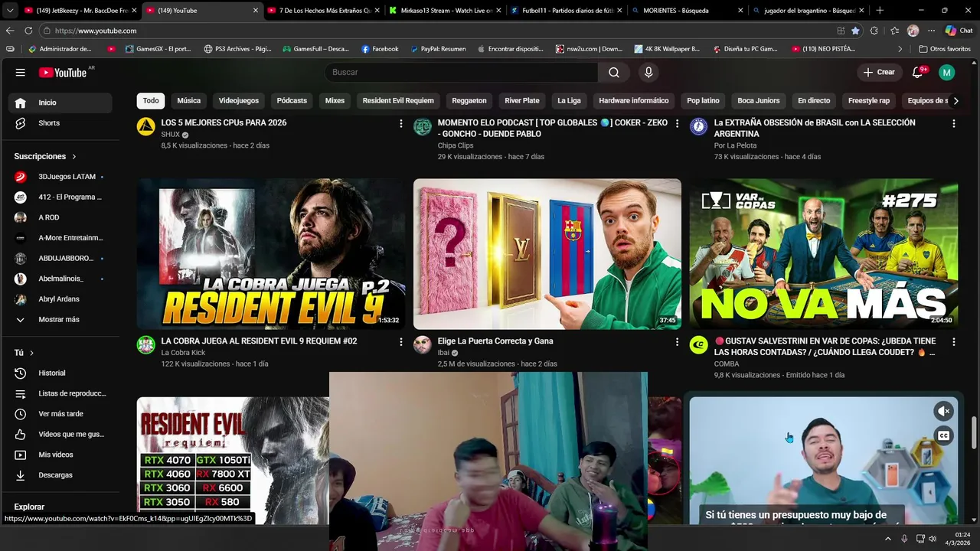Open Listas de reproducción in sidebar
Image resolution: width=980 pixels, height=551 pixels.
pos(61,393)
